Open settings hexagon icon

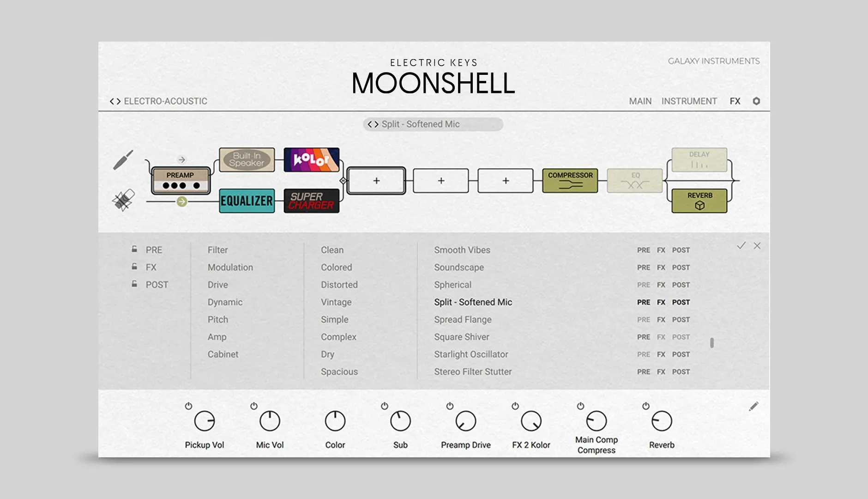click(x=756, y=101)
